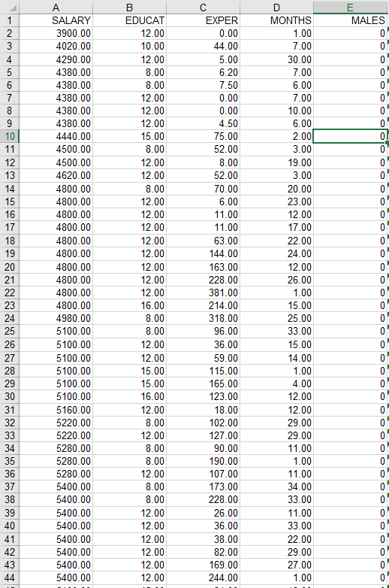Click experience cell 381.00

click(203, 292)
